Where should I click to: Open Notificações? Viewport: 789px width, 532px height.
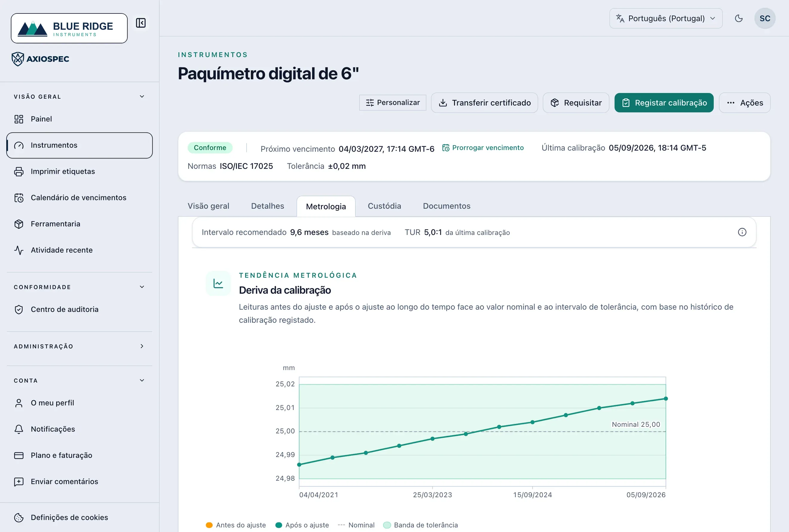click(x=79, y=429)
